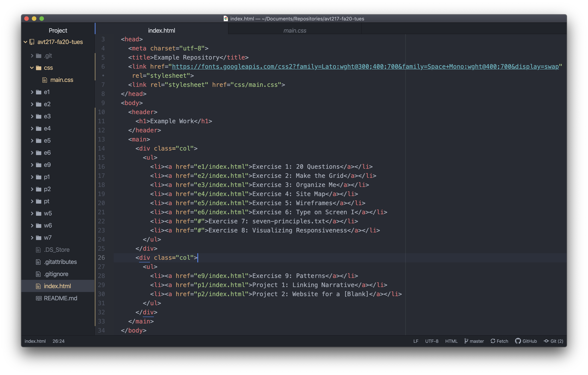Change the HTML grammar selector
The width and height of the screenshot is (588, 375).
451,341
